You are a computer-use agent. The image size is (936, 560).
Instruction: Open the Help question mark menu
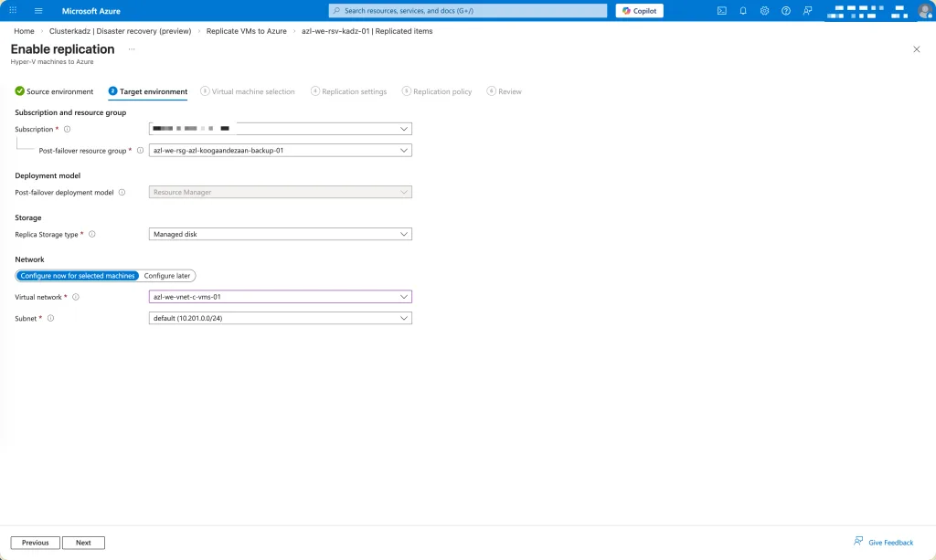click(785, 11)
